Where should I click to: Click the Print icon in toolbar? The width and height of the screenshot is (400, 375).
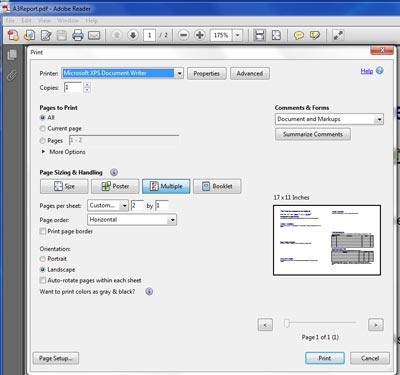coord(78,35)
